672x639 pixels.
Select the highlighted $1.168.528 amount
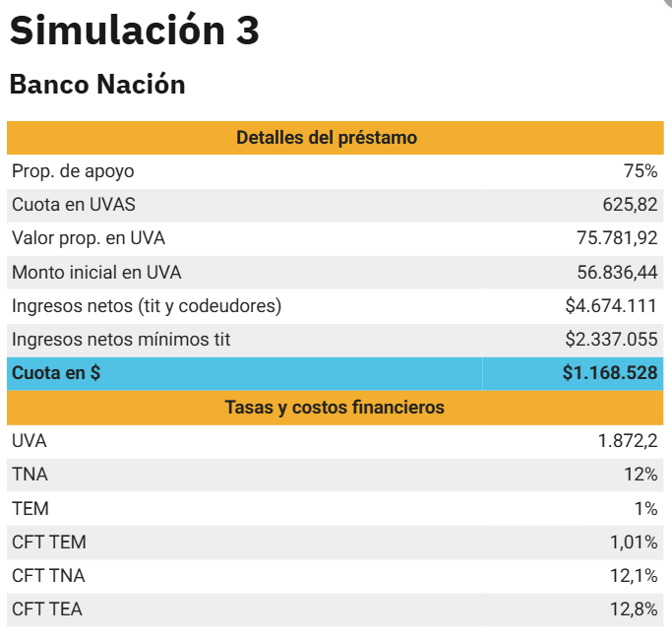610,374
